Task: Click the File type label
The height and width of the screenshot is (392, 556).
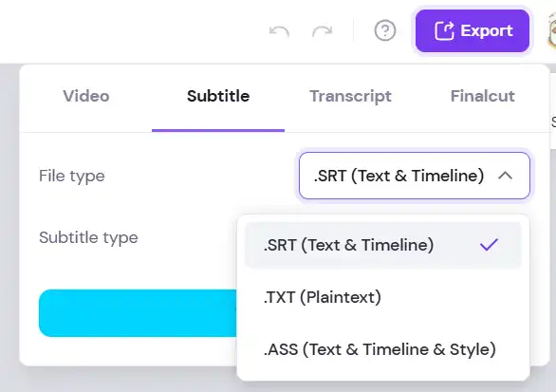Action: click(72, 177)
